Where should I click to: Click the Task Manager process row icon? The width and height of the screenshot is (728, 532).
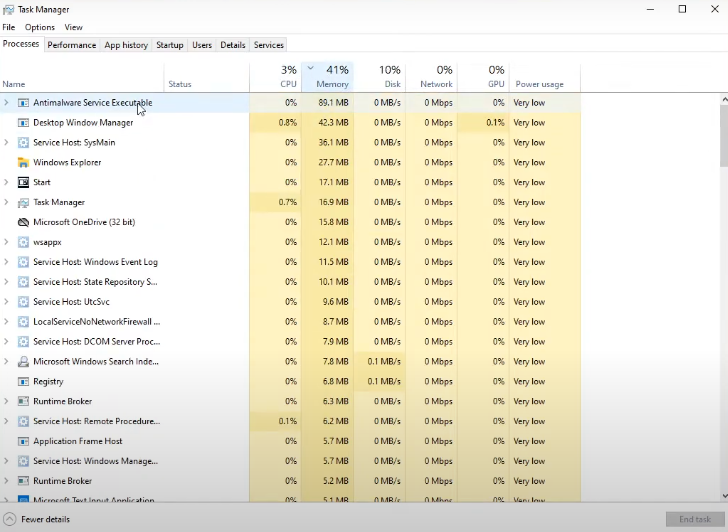[x=23, y=202]
